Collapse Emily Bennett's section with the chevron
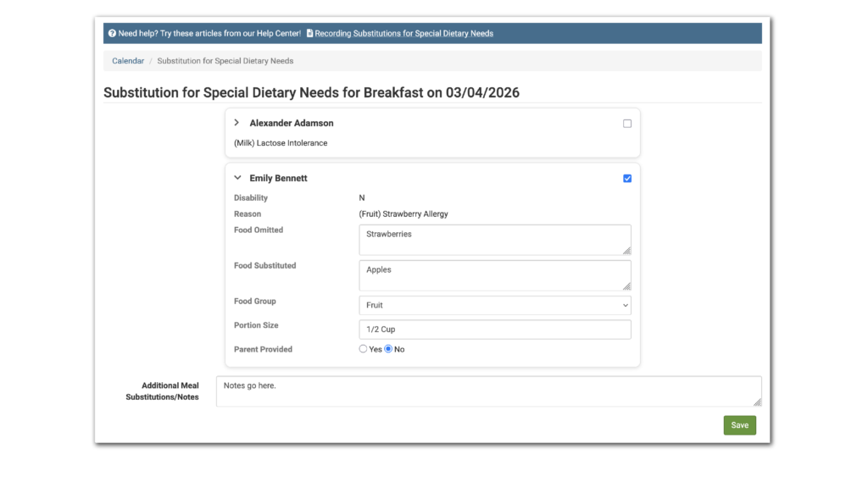 pyautogui.click(x=236, y=179)
